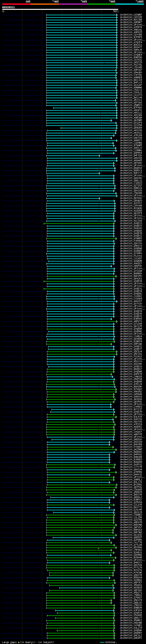Click UniRef100_C4J2T3 label
The width and height of the screenshot is (146, 644).
click(131, 95)
